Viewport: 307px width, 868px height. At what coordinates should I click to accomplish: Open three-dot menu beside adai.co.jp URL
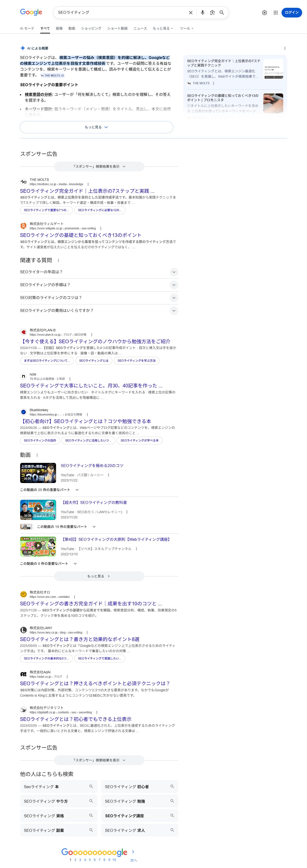pyautogui.click(x=67, y=677)
